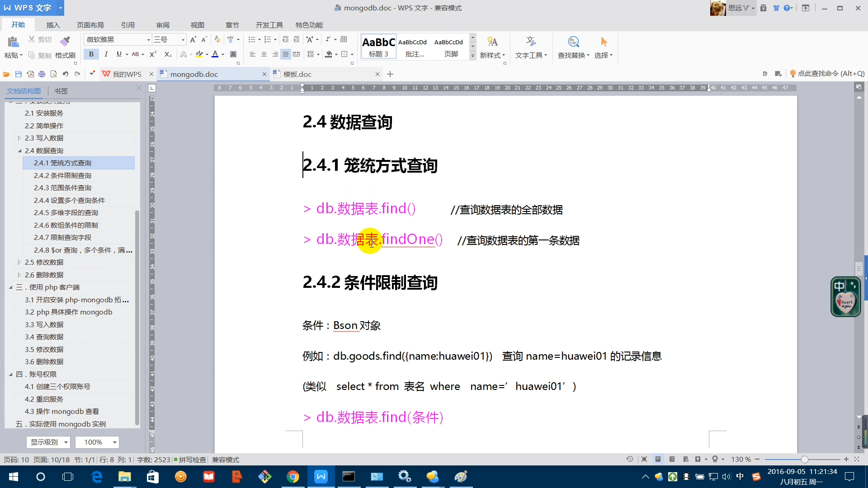Image resolution: width=868 pixels, height=488 pixels.
Task: Export to PDF quick-access icon
Action: pos(30,74)
